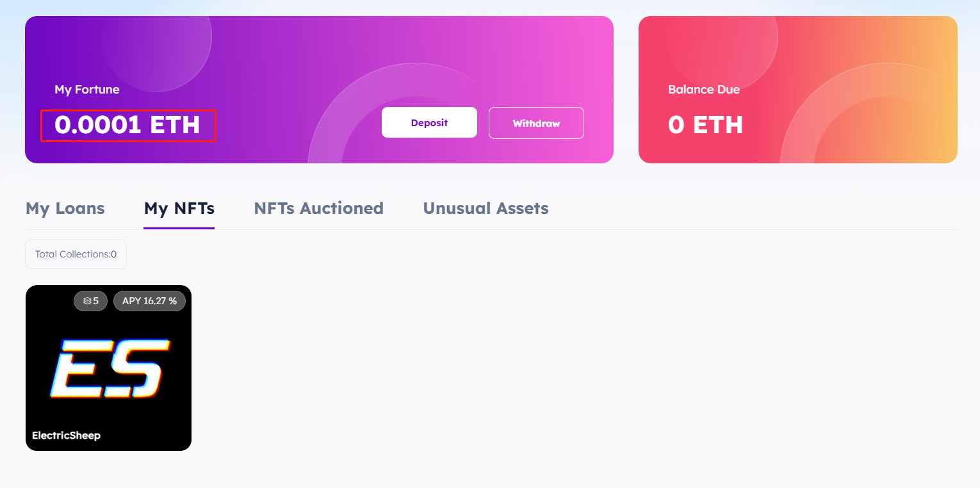980x488 pixels.
Task: Click the layers stack icon on ElectricSheep card
Action: pos(87,301)
